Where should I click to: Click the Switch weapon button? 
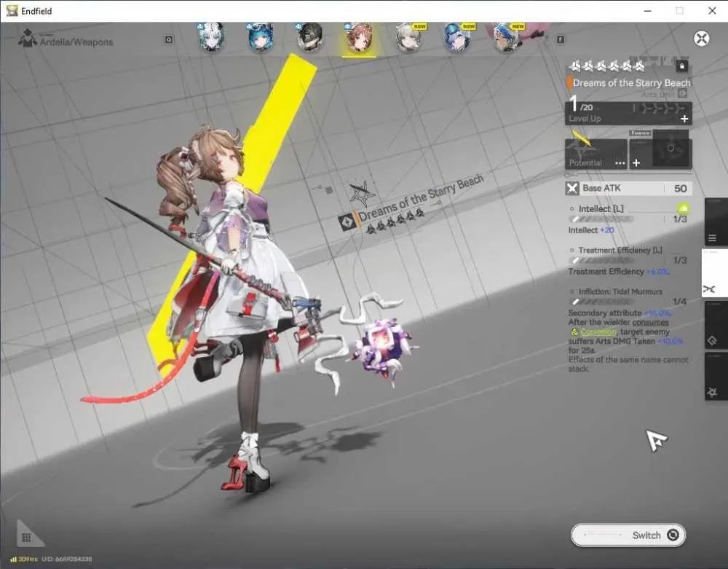point(628,535)
